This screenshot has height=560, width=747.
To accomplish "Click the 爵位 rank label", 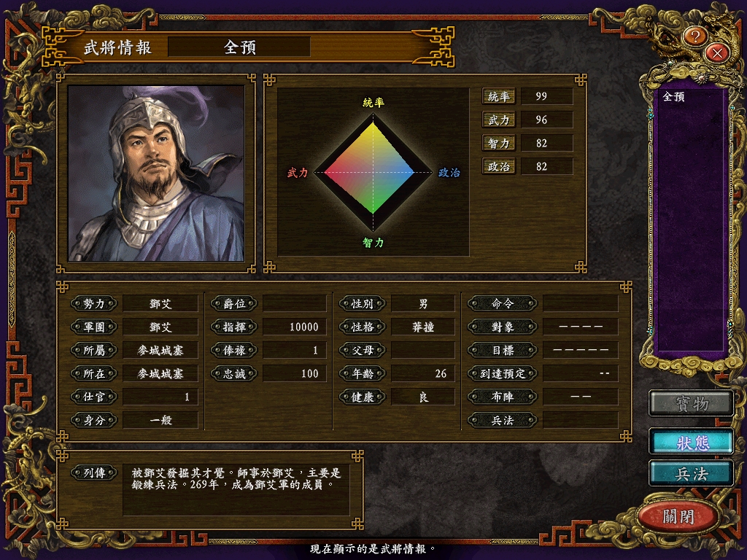I will point(234,303).
